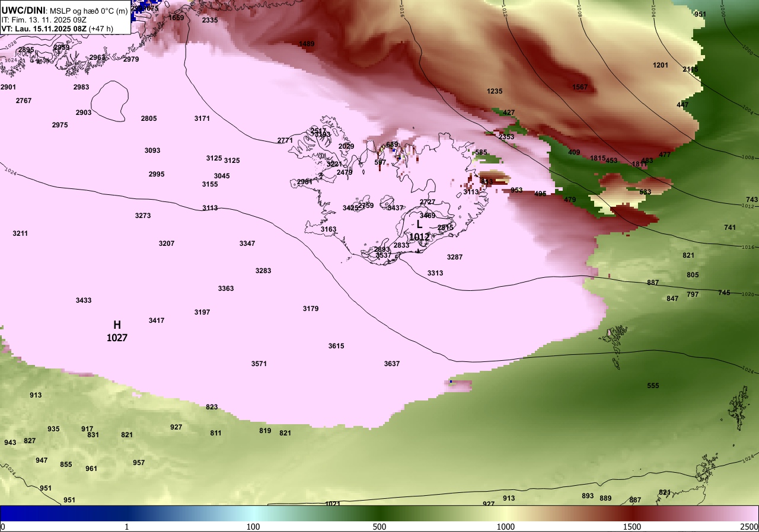Click the 847 height value
This screenshot has width=759, height=532.
click(x=672, y=299)
